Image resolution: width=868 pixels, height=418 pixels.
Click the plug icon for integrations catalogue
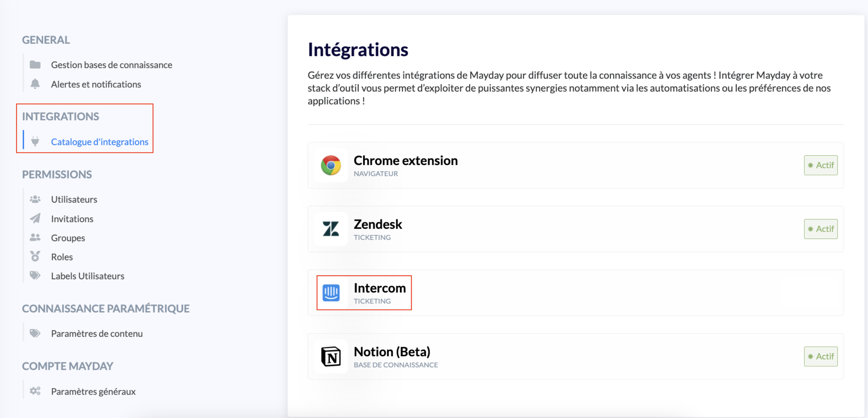pyautogui.click(x=35, y=141)
